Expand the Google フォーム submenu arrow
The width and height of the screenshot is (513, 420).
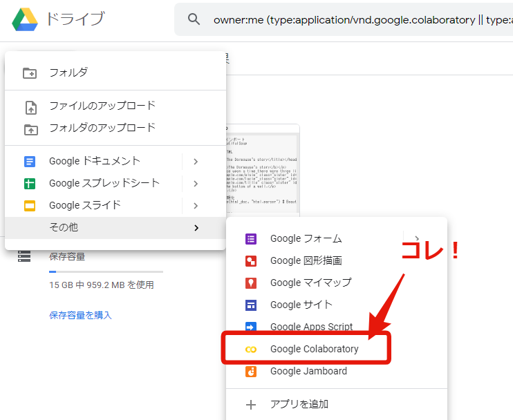coord(417,238)
